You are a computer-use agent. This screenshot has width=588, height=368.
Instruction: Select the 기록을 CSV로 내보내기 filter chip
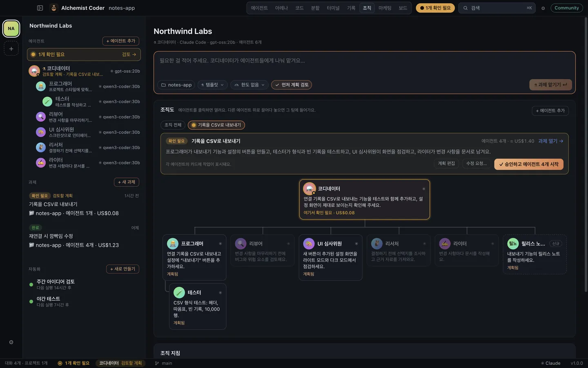(x=216, y=125)
